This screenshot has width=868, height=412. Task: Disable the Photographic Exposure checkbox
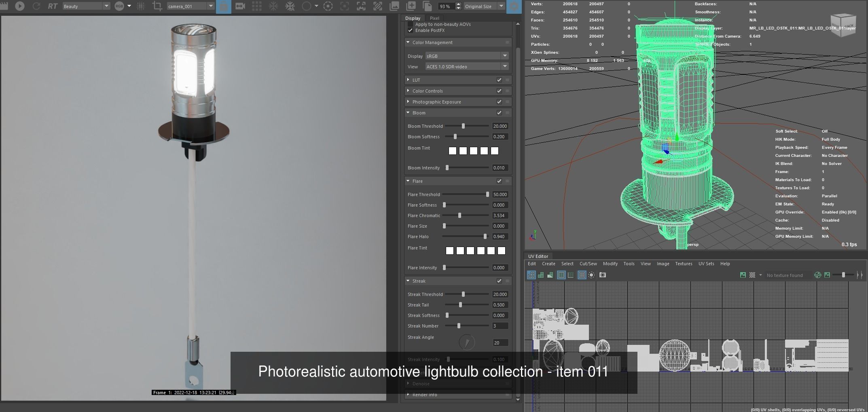499,102
